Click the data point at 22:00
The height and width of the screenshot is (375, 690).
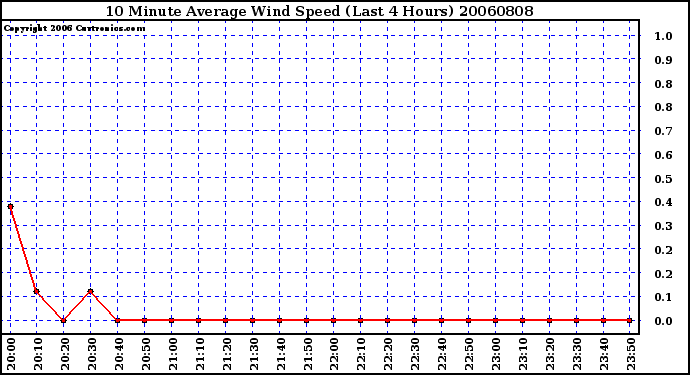pyautogui.click(x=334, y=320)
